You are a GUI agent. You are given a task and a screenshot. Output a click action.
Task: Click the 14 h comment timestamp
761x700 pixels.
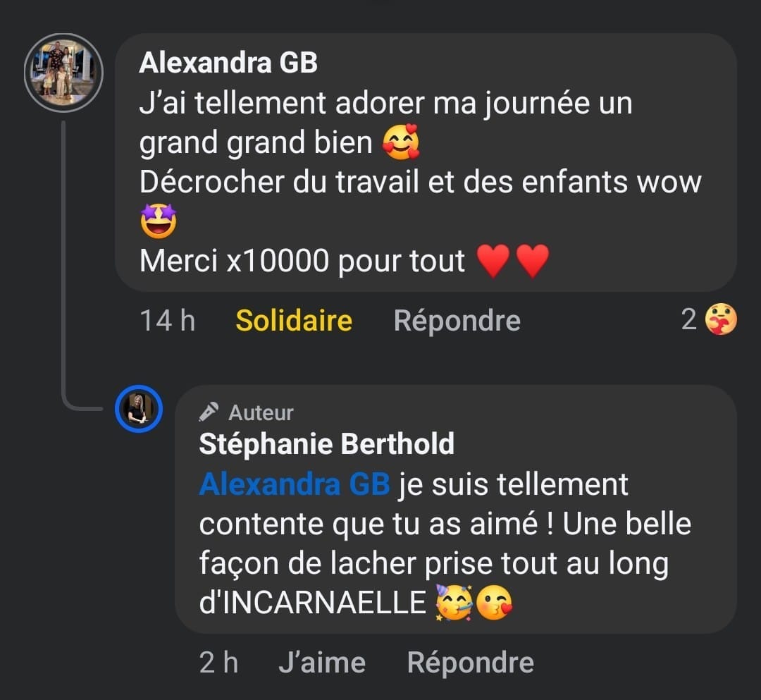click(x=168, y=321)
